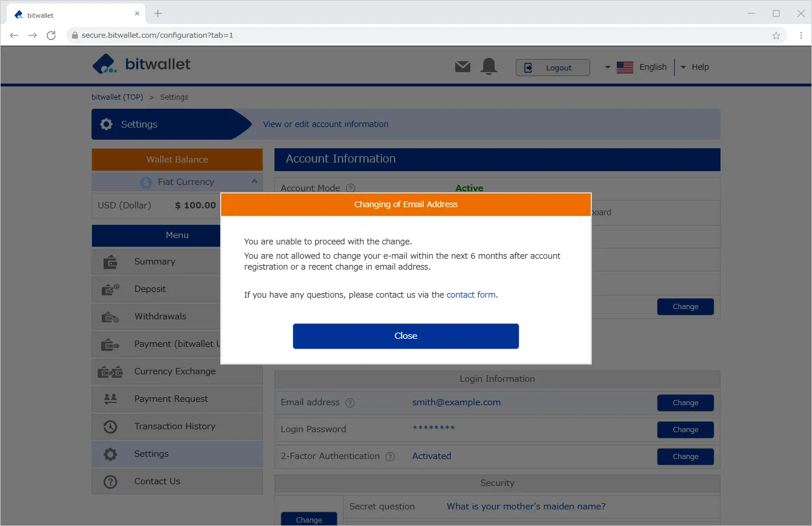Viewport: 812px width, 526px height.
Task: Click the Help link in header
Action: pos(700,67)
